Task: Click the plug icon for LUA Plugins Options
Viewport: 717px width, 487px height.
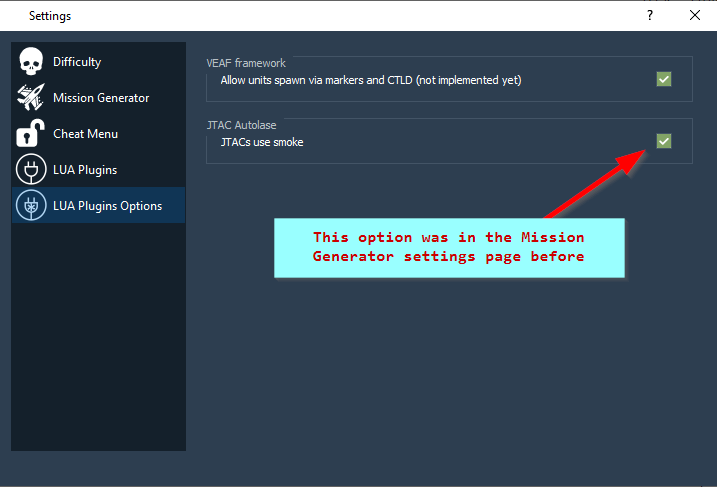Action: pyautogui.click(x=31, y=206)
